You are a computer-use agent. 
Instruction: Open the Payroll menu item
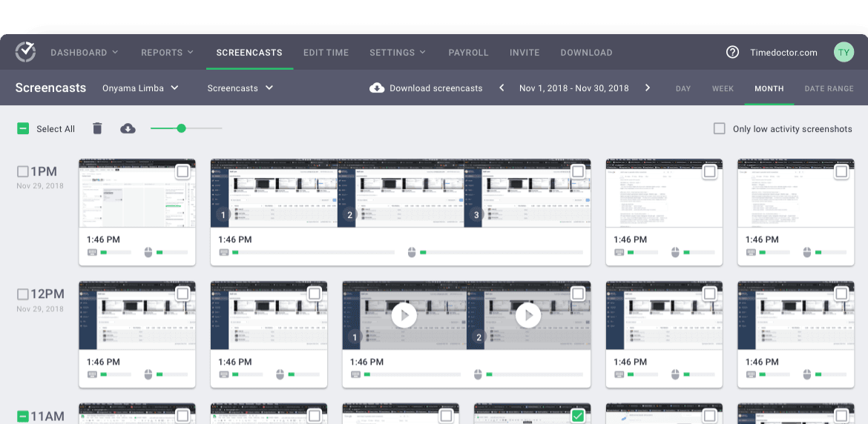[468, 53]
